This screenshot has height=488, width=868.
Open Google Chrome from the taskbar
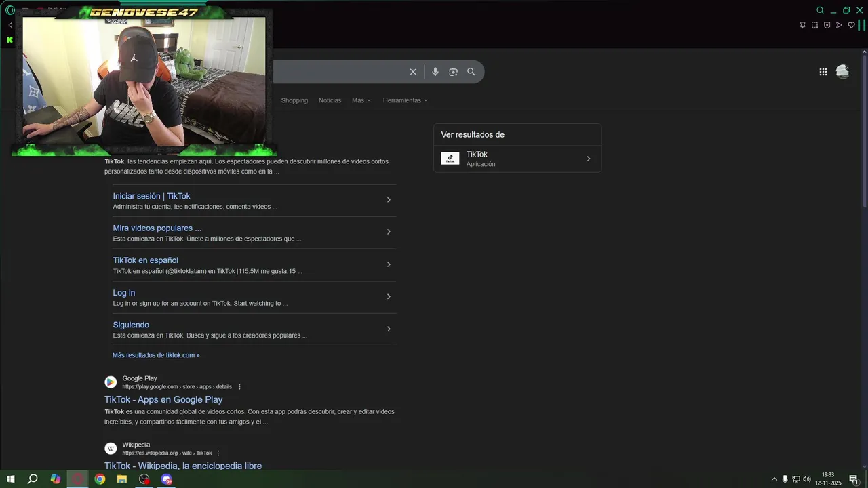coord(100,479)
